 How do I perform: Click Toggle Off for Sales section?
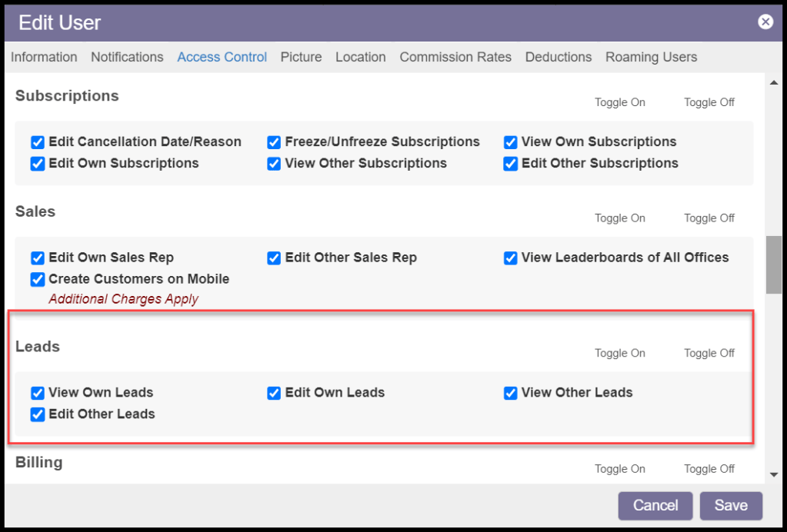pos(709,218)
